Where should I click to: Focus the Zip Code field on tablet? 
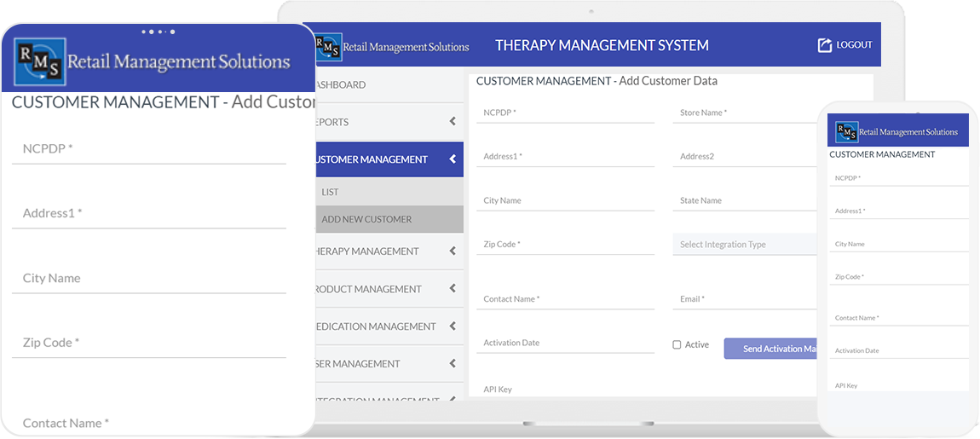[x=149, y=343]
